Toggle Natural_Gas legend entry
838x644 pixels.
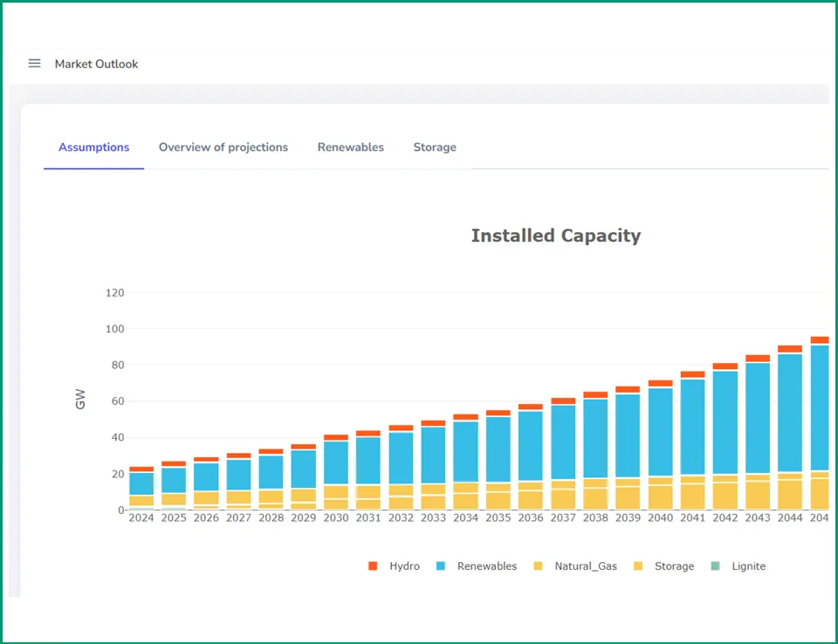[x=575, y=566]
